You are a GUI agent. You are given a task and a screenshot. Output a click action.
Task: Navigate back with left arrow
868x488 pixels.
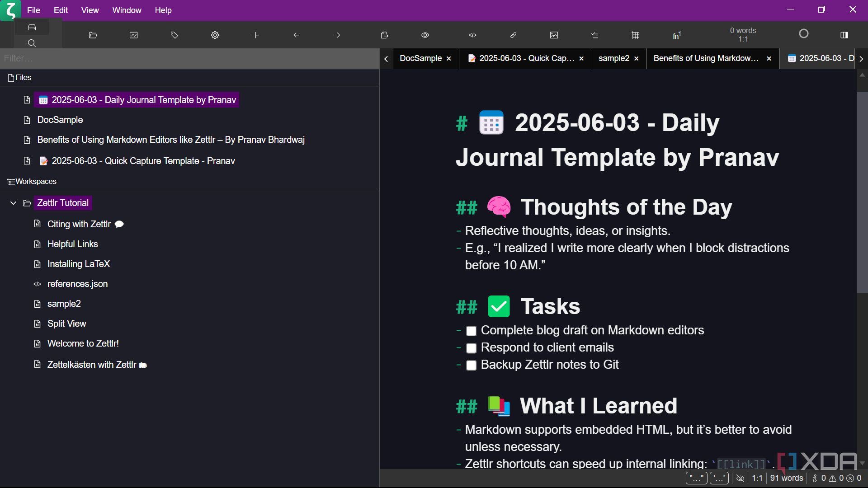297,35
